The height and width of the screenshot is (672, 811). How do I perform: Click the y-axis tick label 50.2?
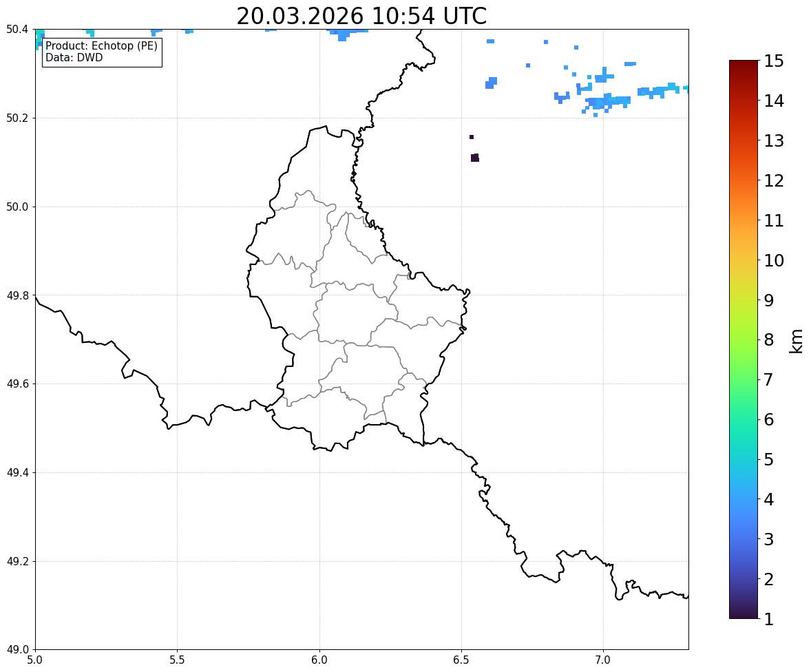(x=17, y=118)
